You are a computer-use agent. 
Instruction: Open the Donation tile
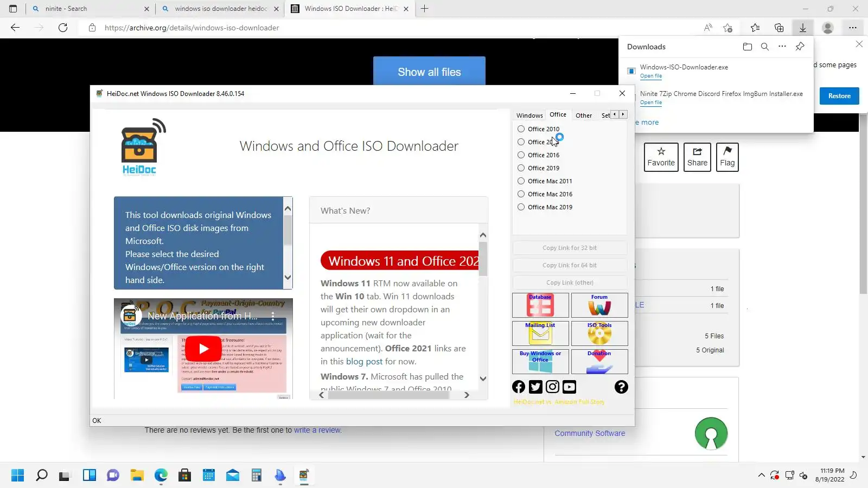(599, 362)
